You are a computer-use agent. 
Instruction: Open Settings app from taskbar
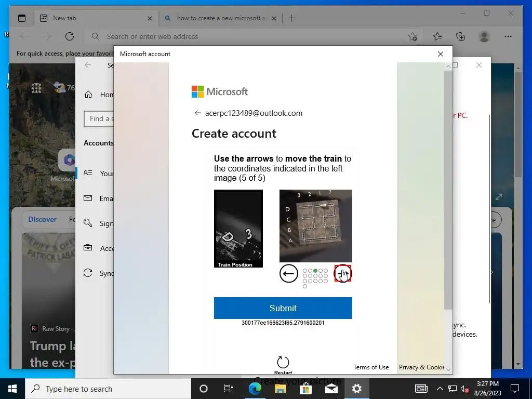point(356,389)
